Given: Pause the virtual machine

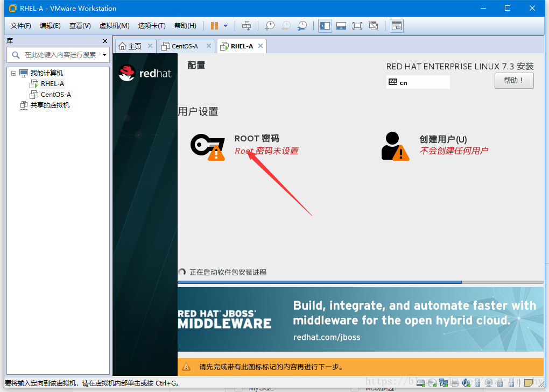Looking at the screenshot, I should coord(214,25).
